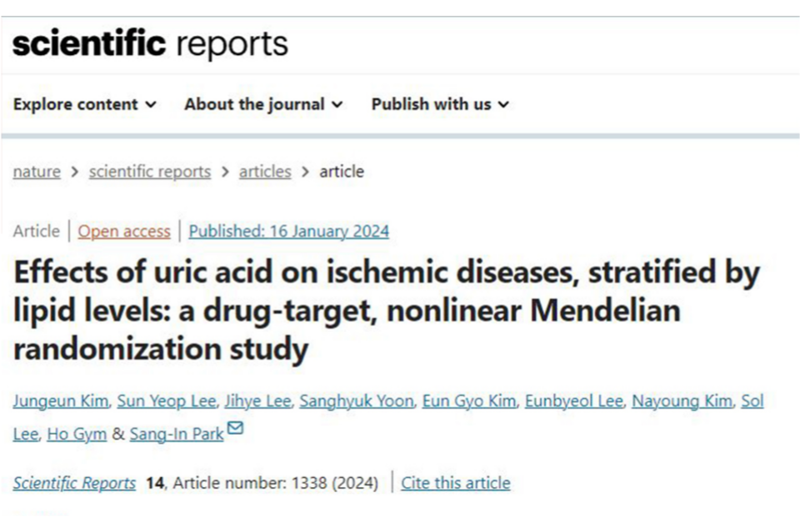View author Jihye Lee's details
The height and width of the screenshot is (532, 800).
tap(257, 401)
